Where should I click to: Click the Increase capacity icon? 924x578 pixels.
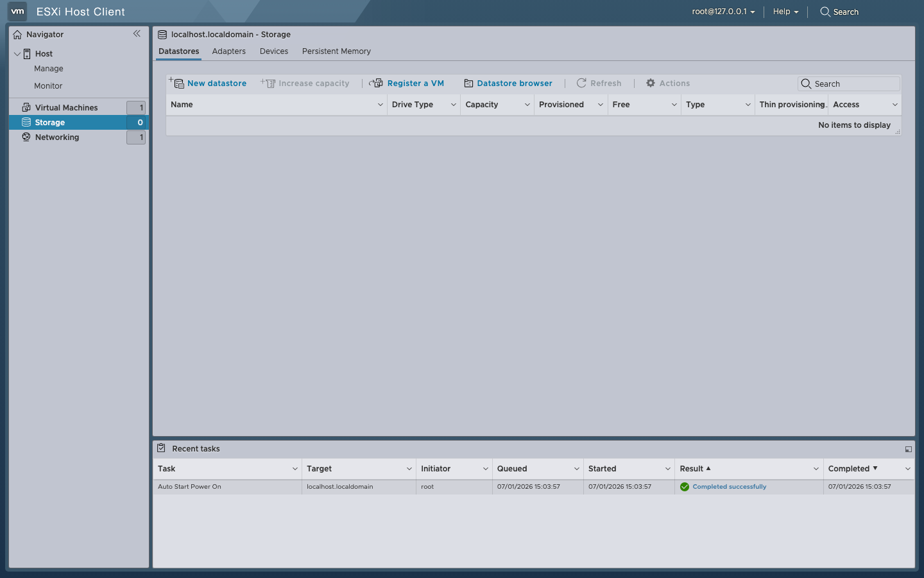(268, 83)
